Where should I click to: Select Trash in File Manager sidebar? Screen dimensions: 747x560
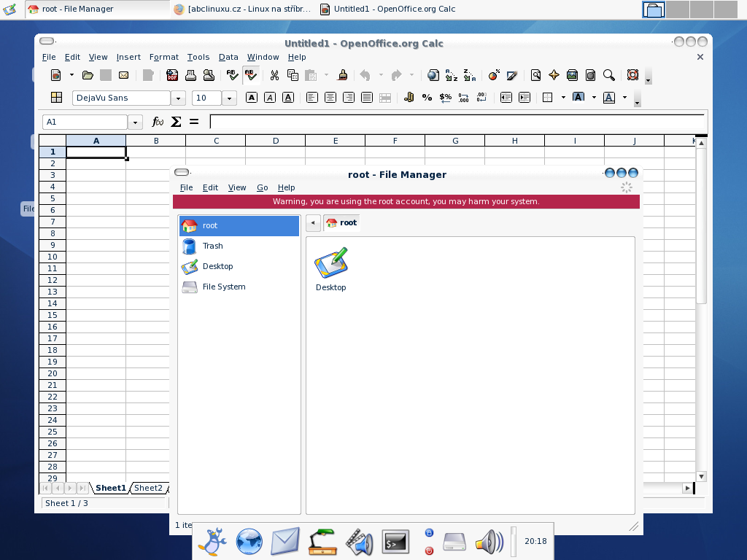(239, 246)
